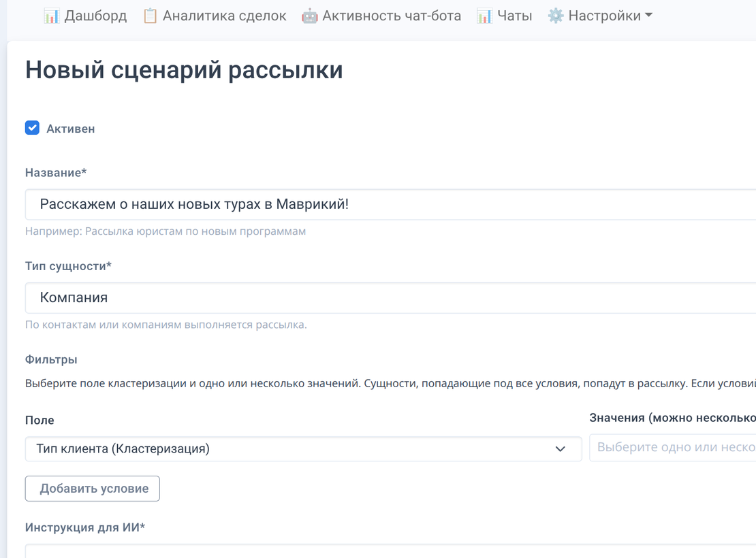Click the robot icon for Активность чат-бота
This screenshot has width=756, height=558.
tap(309, 15)
